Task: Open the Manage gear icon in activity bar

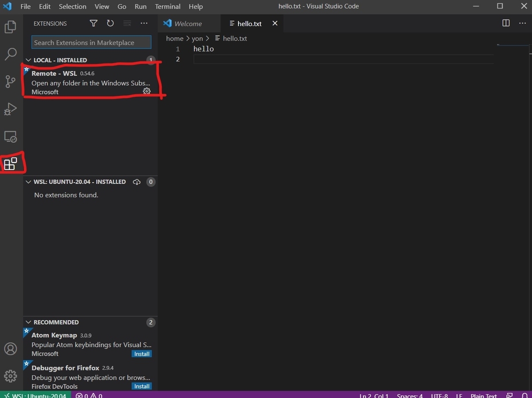Action: pos(11,376)
